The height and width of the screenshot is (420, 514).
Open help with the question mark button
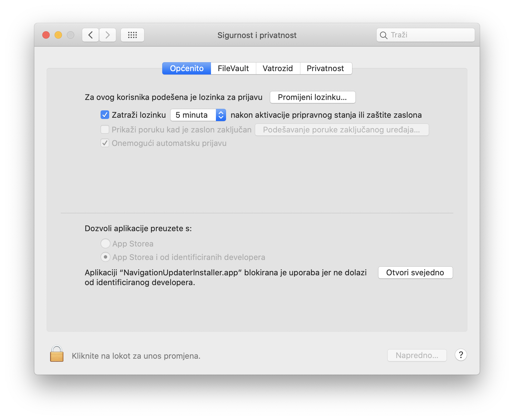coord(461,355)
